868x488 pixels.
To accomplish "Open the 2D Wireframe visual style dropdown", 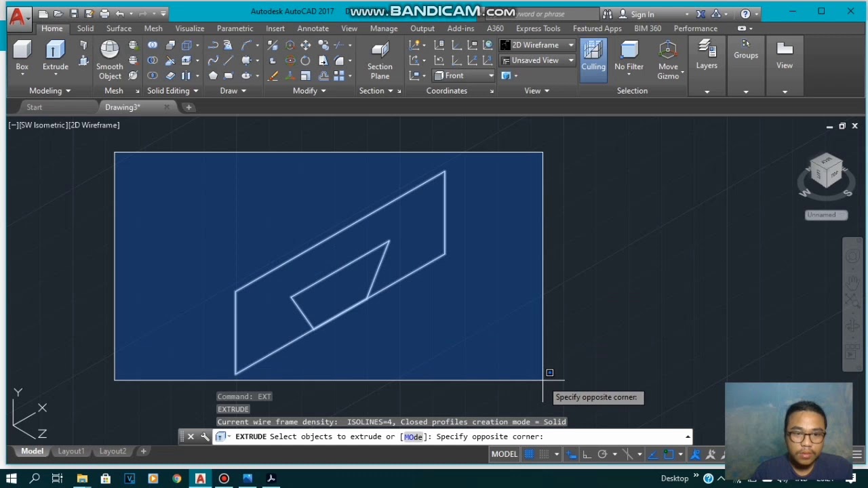I will (x=537, y=45).
